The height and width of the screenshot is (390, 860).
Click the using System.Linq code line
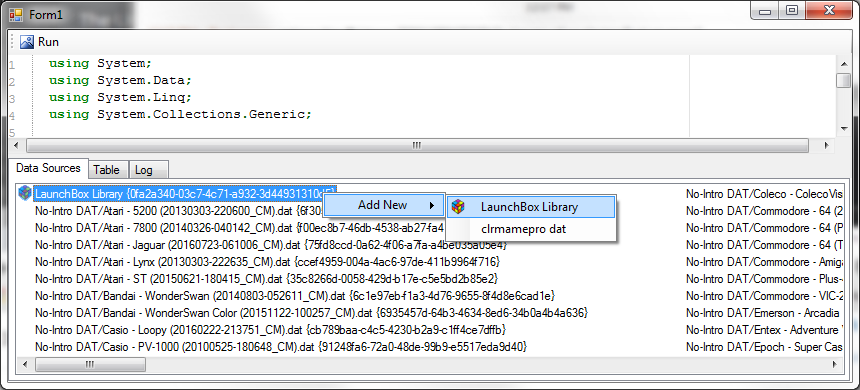(120, 97)
